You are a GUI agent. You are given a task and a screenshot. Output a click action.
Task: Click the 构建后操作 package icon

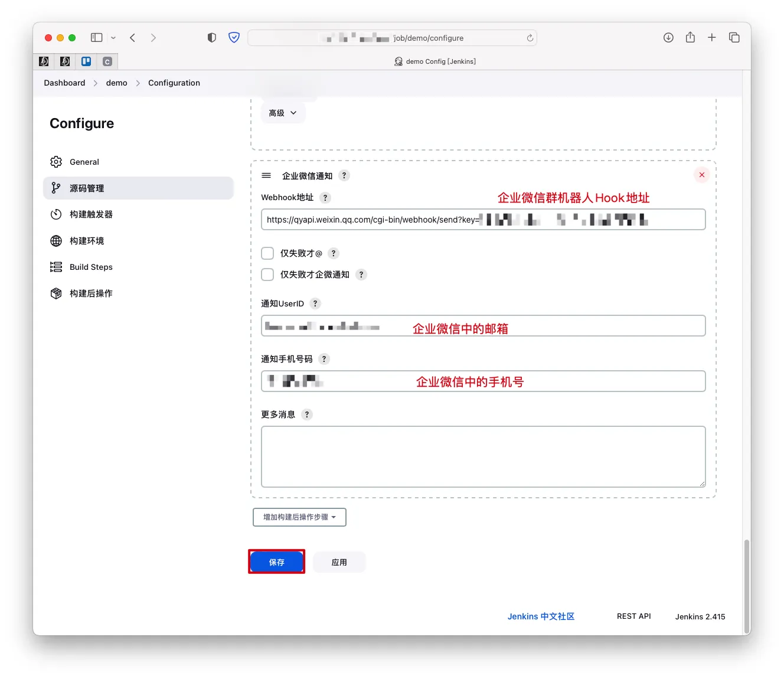point(56,293)
